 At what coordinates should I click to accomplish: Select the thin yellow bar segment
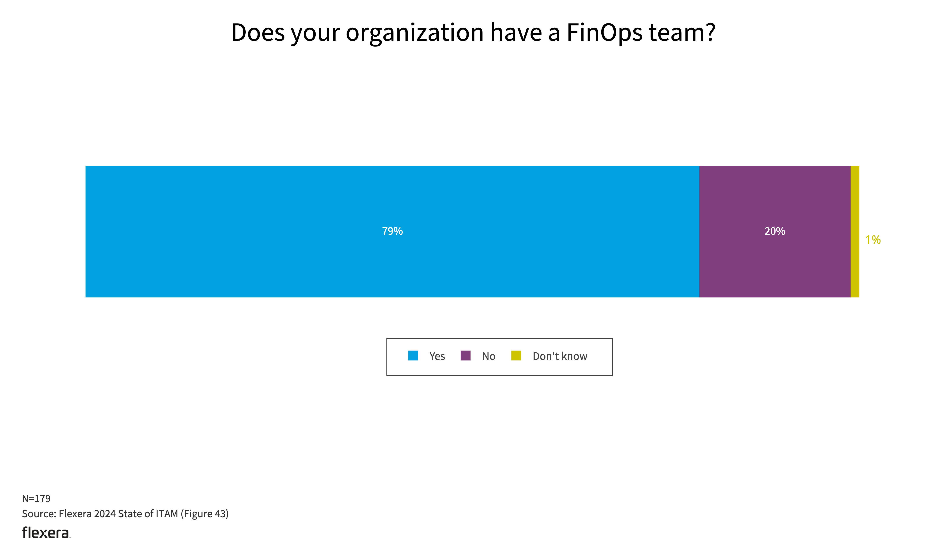(x=855, y=232)
